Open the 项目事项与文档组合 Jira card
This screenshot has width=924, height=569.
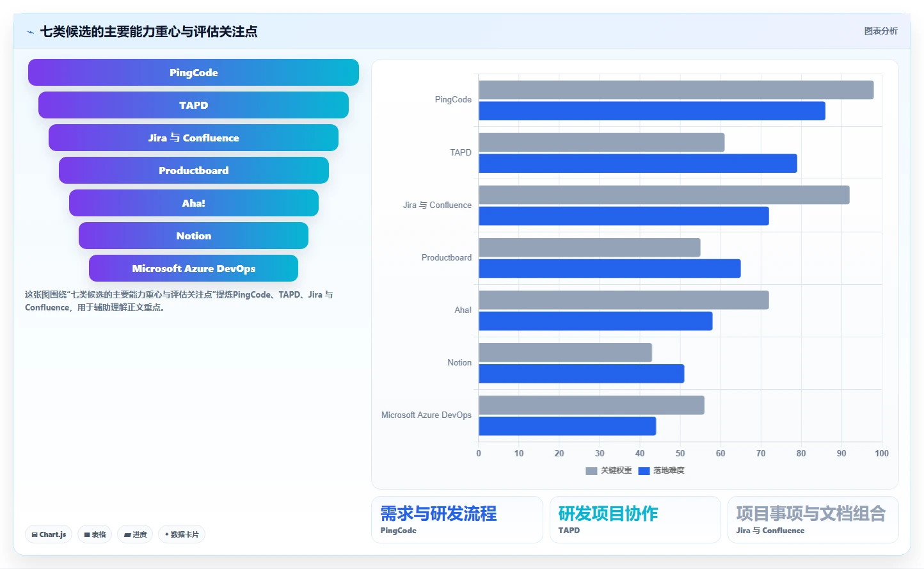[x=813, y=520]
